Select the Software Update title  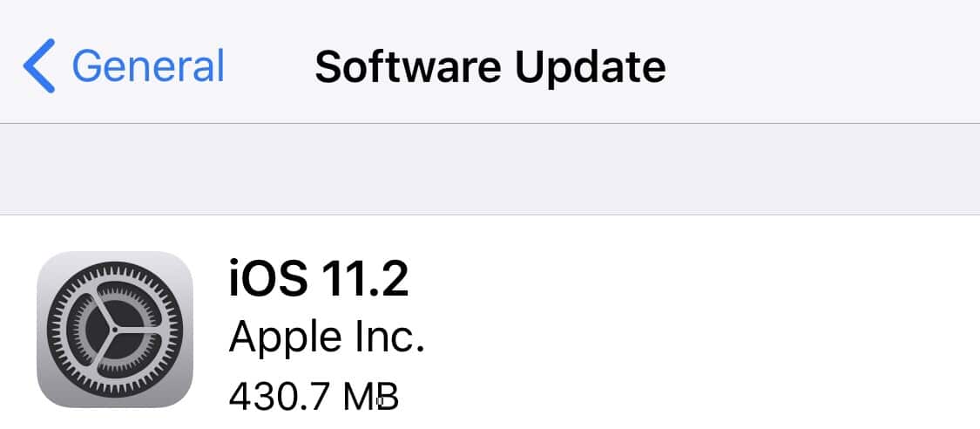point(490,65)
